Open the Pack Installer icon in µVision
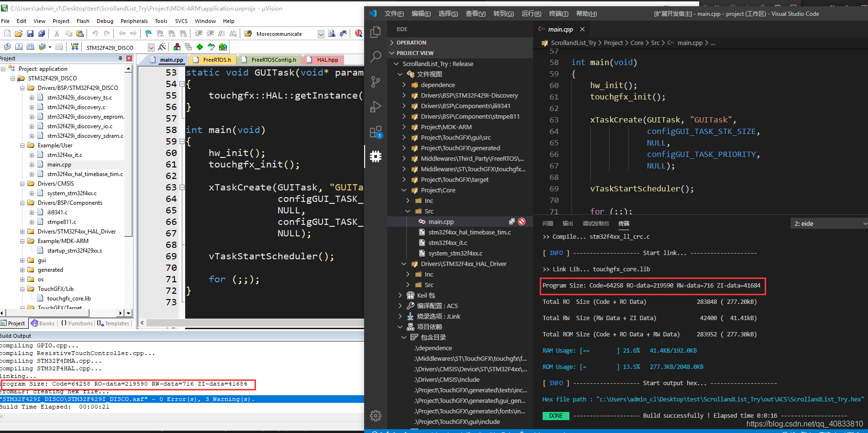Screen dimensions: 868x433 223,47
